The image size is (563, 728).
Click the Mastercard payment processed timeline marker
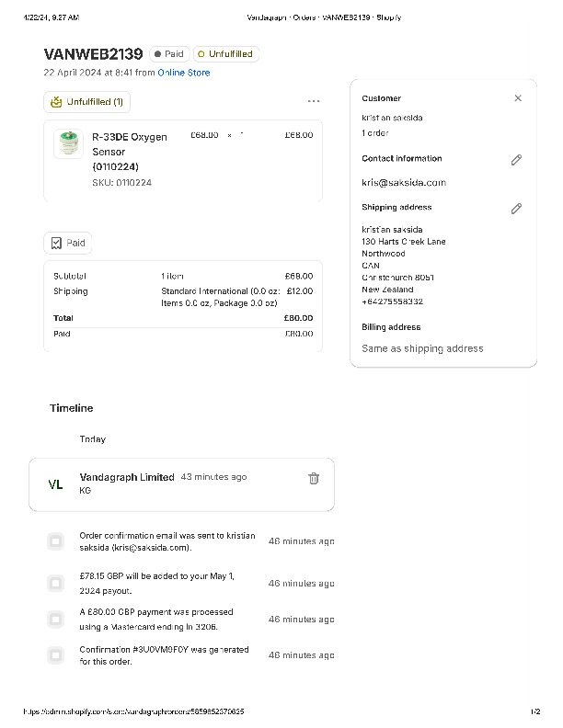coord(56,620)
